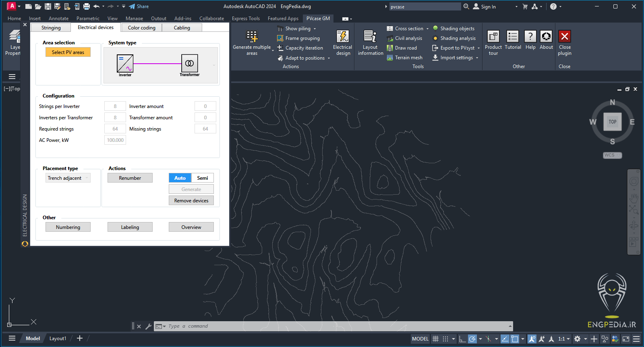
Task: Select Auto generation mode
Action: pyautogui.click(x=180, y=178)
